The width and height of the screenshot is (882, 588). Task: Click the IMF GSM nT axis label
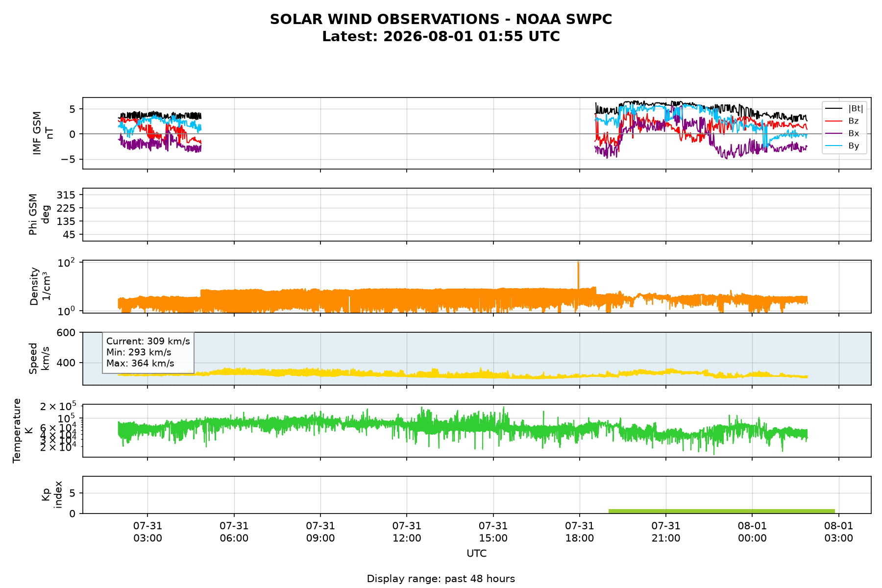pyautogui.click(x=42, y=133)
